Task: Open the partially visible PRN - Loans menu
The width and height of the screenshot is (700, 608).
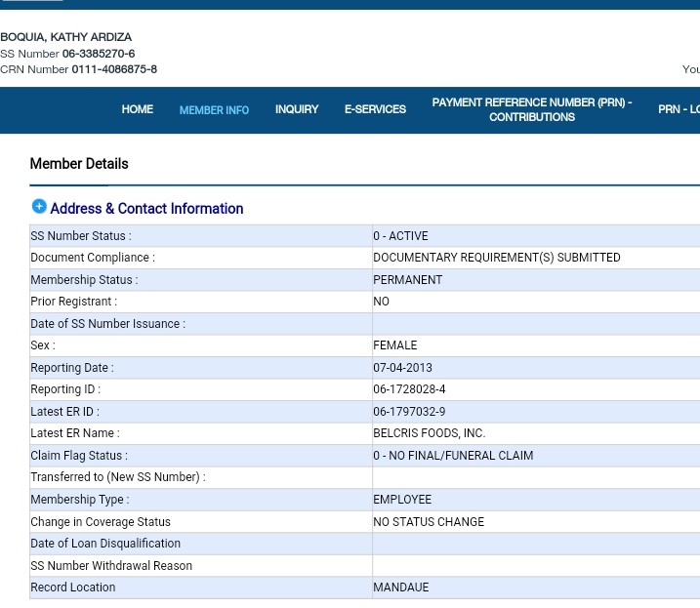Action: tap(678, 109)
